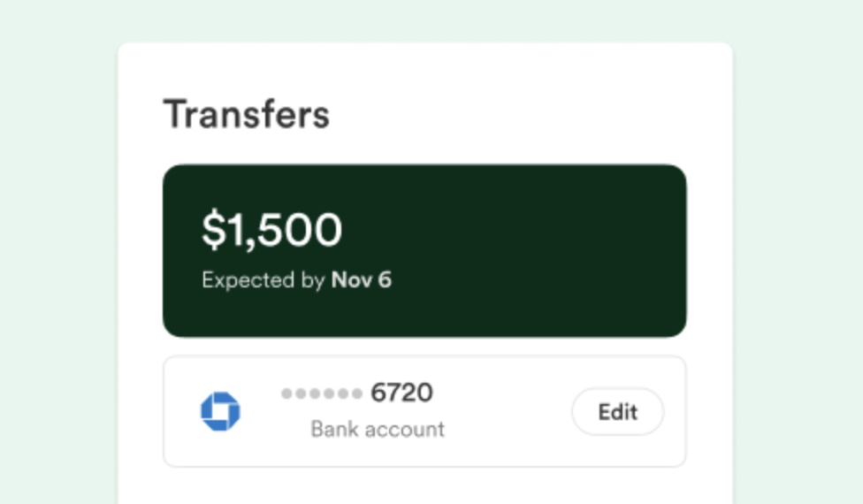This screenshot has width=863, height=504.
Task: Click empty space left of Edit button
Action: point(513,411)
